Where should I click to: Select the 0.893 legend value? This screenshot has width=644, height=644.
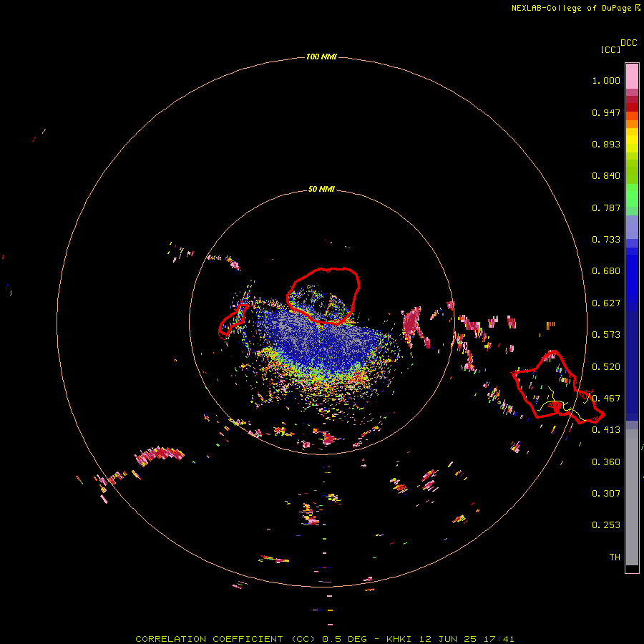(606, 144)
